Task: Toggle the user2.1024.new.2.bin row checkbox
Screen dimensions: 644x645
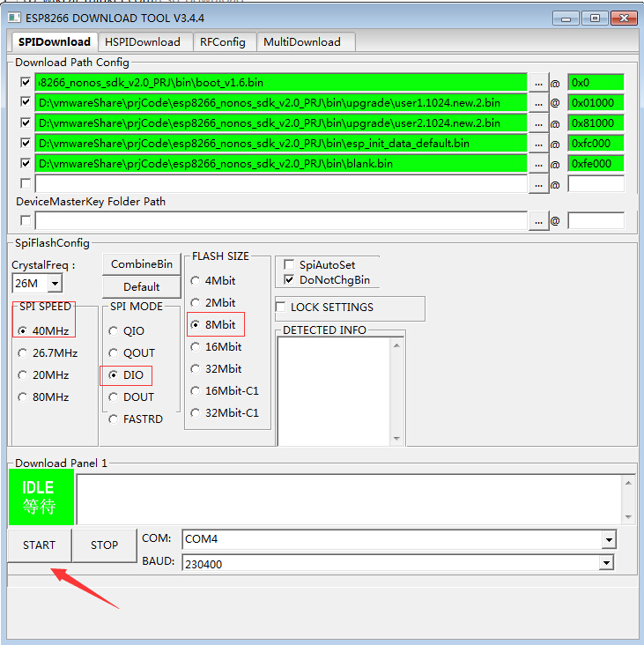Action: pyautogui.click(x=26, y=122)
